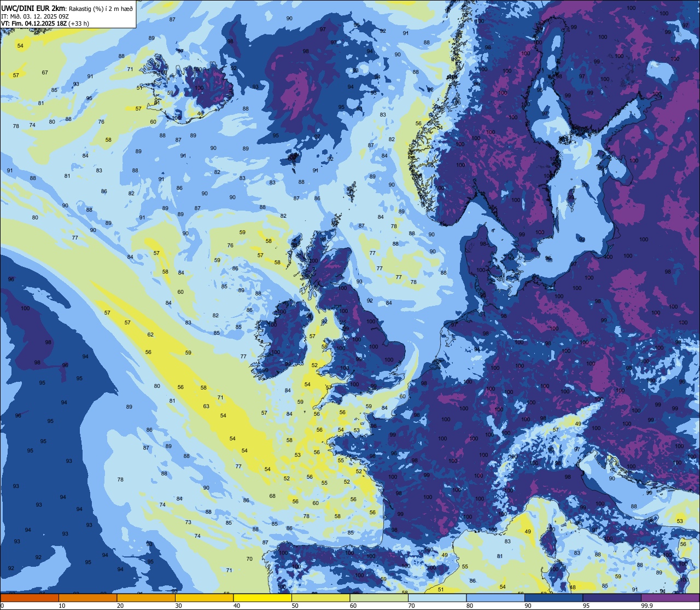700x610 pixels.
Task: Click the 70–80 pale blue legend swatch
Action: click(x=437, y=597)
